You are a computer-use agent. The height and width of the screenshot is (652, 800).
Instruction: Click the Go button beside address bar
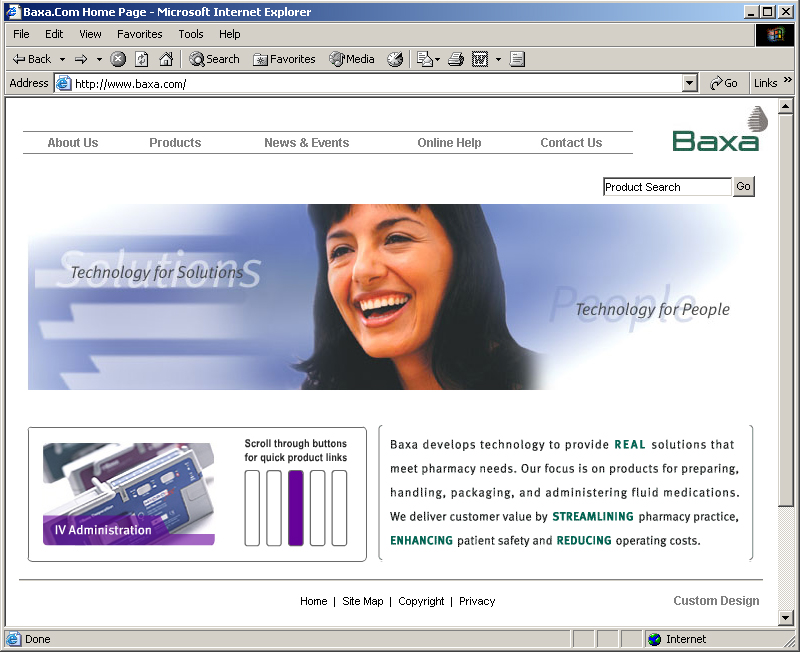pyautogui.click(x=723, y=83)
